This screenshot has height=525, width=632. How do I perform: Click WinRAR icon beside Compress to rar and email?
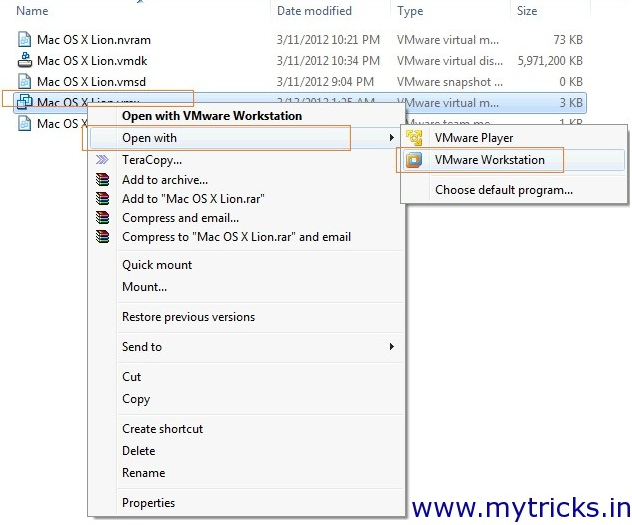pos(102,237)
